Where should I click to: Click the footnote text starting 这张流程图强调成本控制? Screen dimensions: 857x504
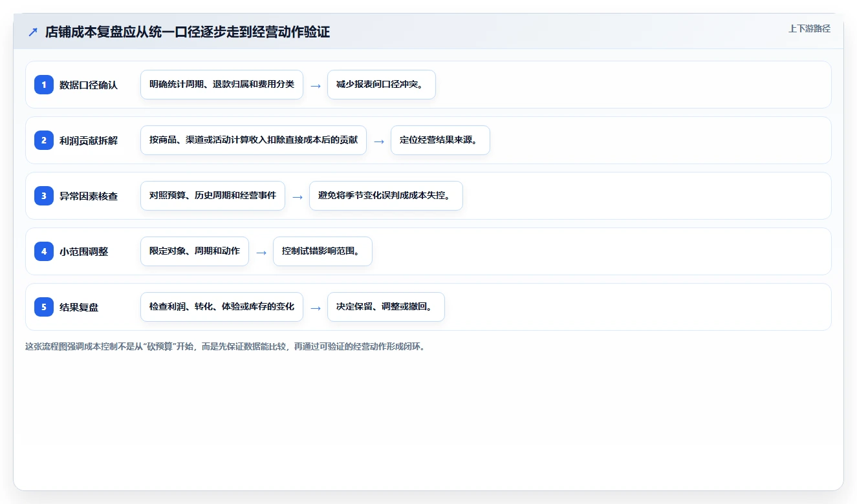point(225,346)
